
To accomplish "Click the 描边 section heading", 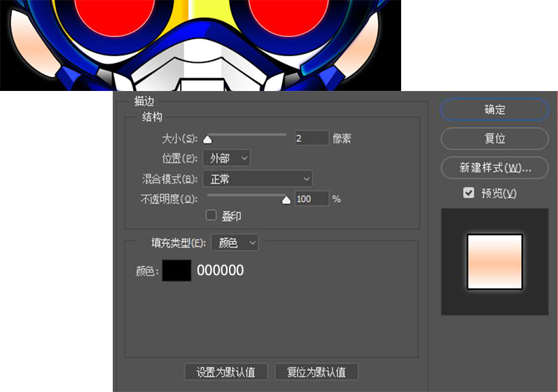I will coord(144,101).
